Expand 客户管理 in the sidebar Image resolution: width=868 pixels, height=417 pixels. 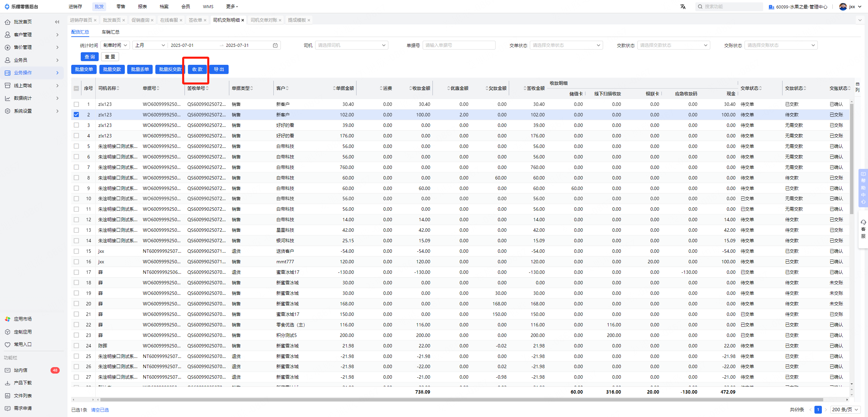pyautogui.click(x=32, y=35)
